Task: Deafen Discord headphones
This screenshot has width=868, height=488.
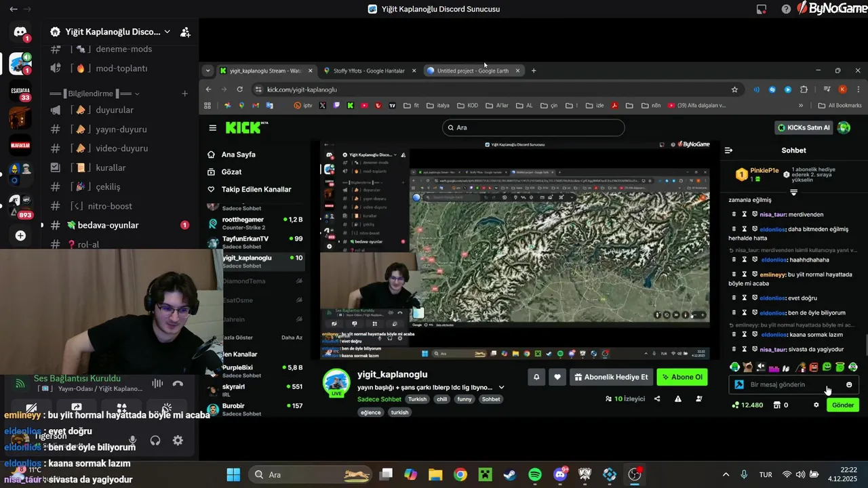Action: [x=155, y=441]
